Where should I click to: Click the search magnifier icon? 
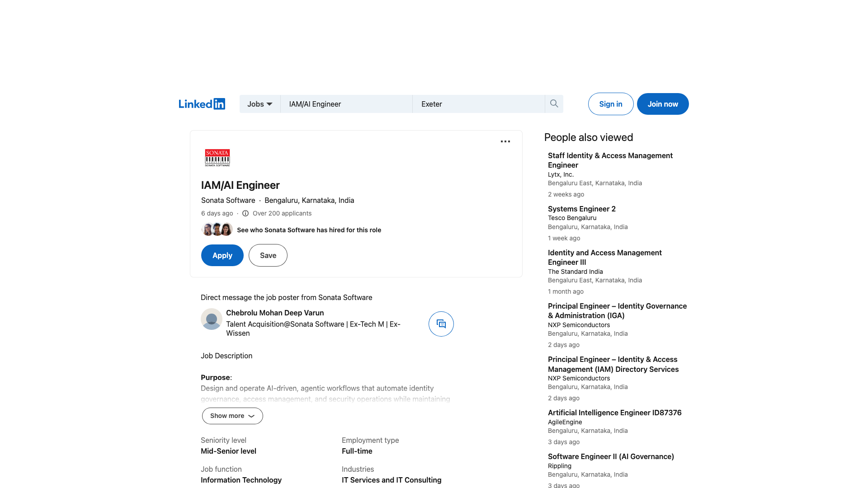pyautogui.click(x=554, y=104)
